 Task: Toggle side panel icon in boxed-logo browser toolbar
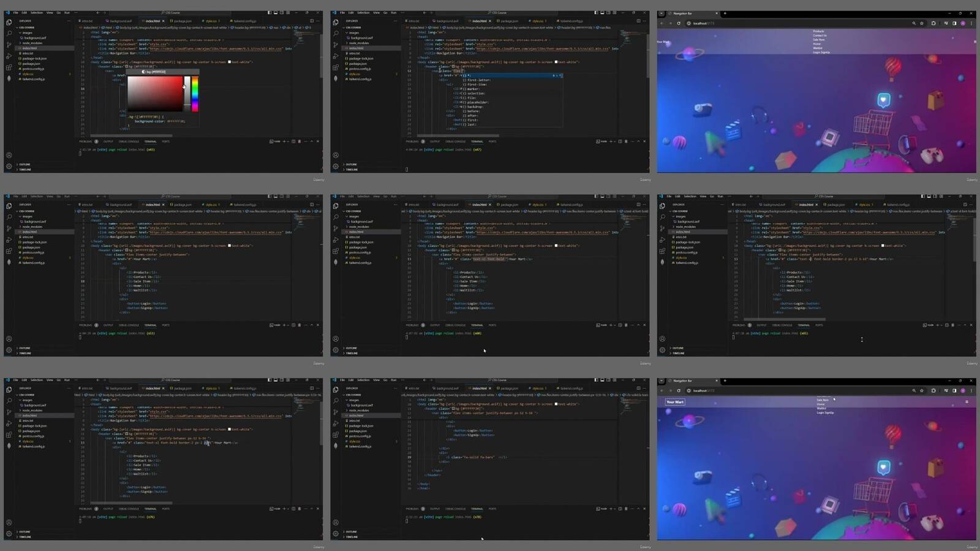pyautogui.click(x=954, y=390)
